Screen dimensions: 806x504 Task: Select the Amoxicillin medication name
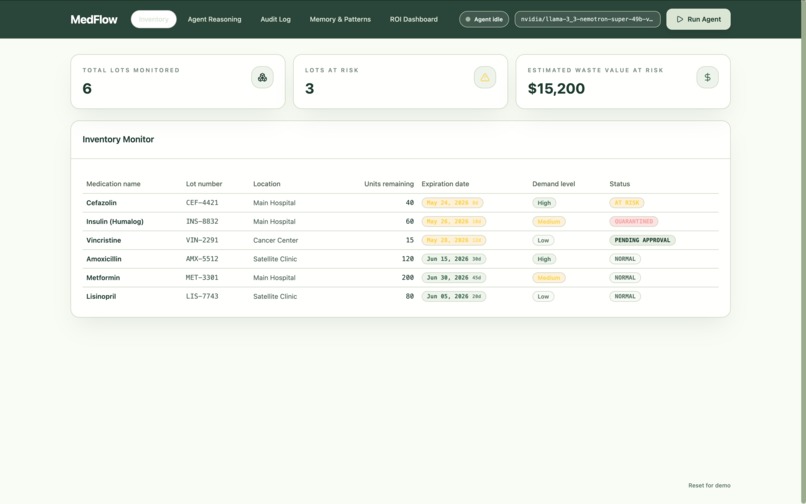pyautogui.click(x=104, y=259)
